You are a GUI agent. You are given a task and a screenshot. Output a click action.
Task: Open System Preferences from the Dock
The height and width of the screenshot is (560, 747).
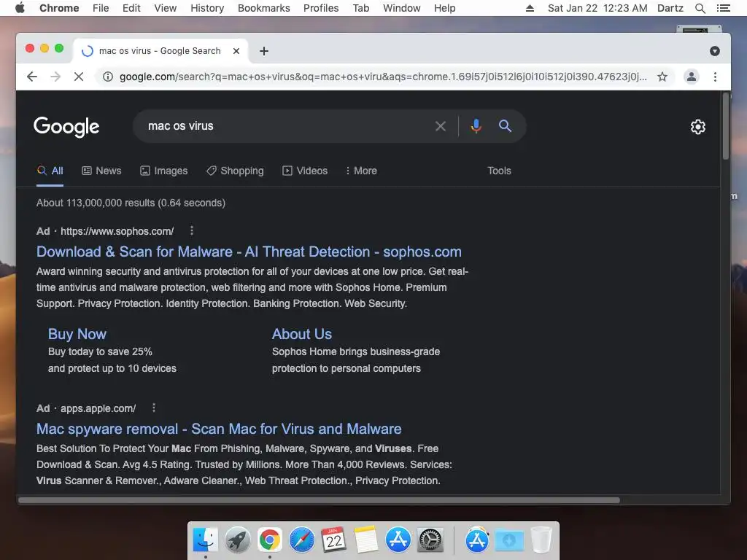point(430,540)
